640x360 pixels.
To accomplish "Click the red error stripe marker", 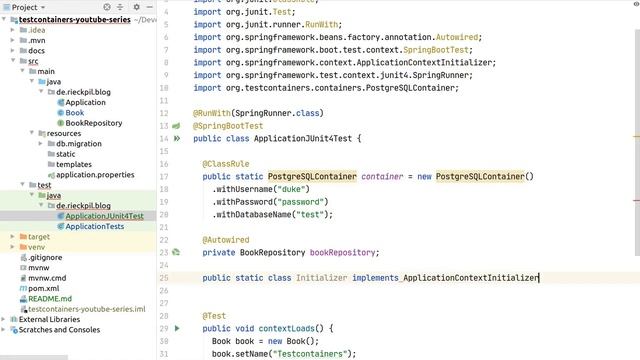I will tap(636, 200).
